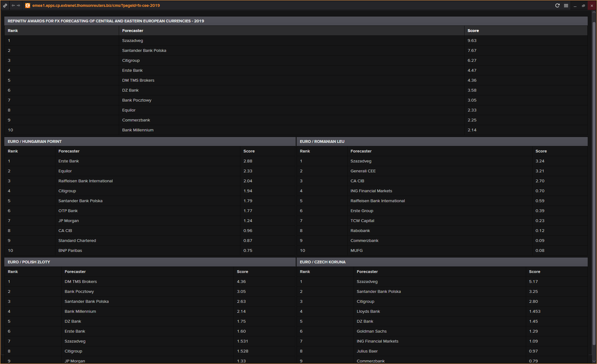This screenshot has height=364, width=597.
Task: Select Bank Millennium in Polish Zloty table
Action: (80, 312)
